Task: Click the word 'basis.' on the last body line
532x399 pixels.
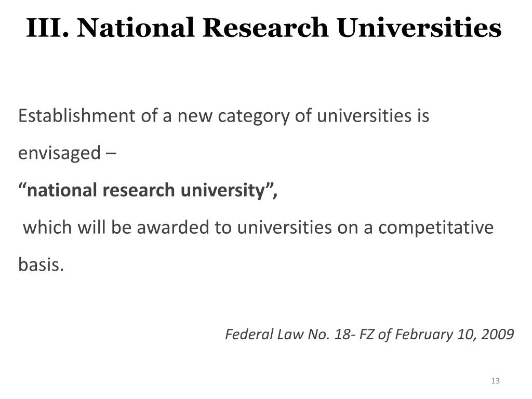Action: pyautogui.click(x=41, y=264)
